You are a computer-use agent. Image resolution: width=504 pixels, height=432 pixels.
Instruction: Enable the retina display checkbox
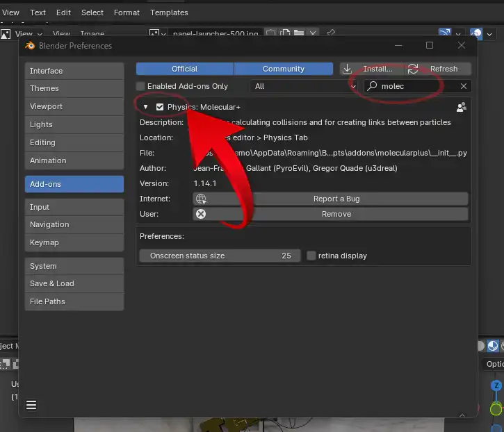tap(311, 256)
